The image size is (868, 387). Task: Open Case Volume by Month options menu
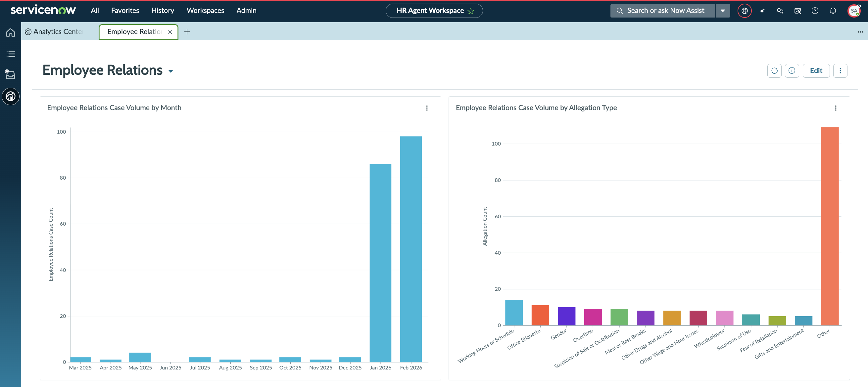427,108
